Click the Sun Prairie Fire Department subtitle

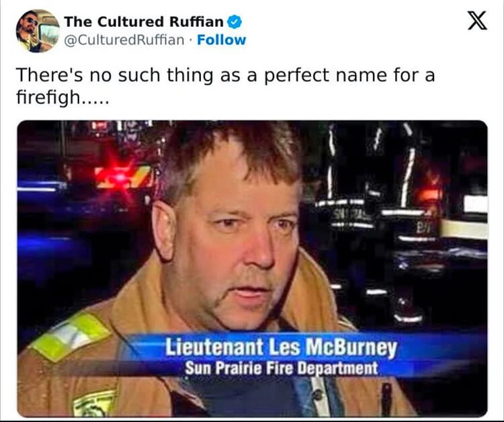pyautogui.click(x=282, y=368)
